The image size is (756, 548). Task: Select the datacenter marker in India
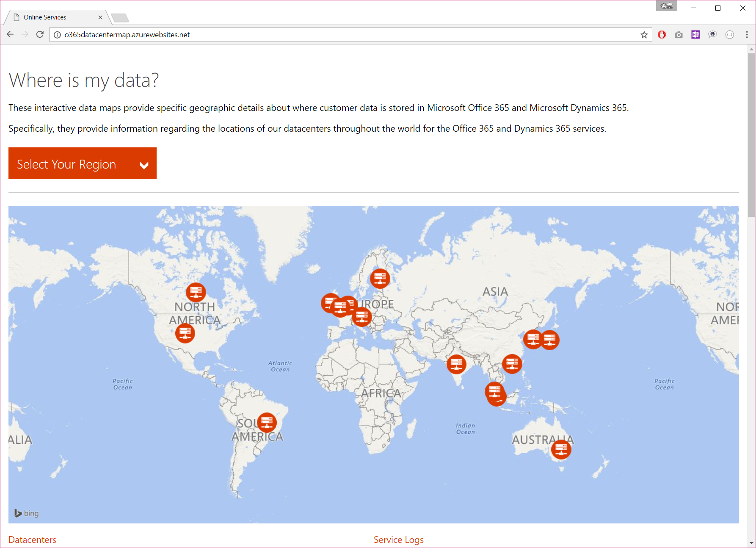[456, 364]
